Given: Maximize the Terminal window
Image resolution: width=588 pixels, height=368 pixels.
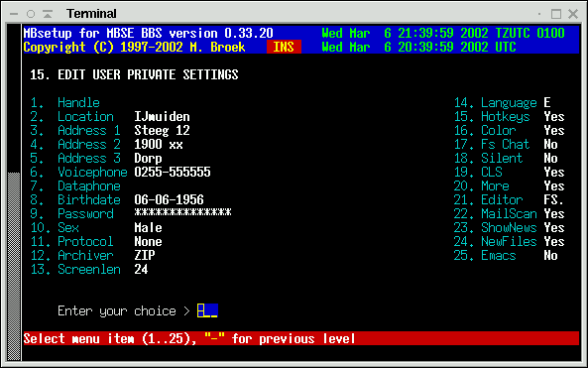Looking at the screenshot, I should (x=556, y=14).
